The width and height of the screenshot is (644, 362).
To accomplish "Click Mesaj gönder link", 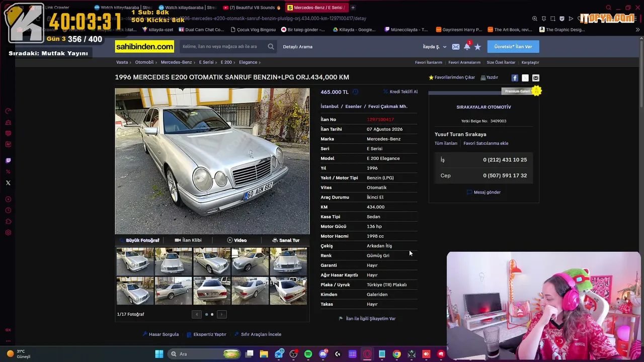I will [x=484, y=192].
